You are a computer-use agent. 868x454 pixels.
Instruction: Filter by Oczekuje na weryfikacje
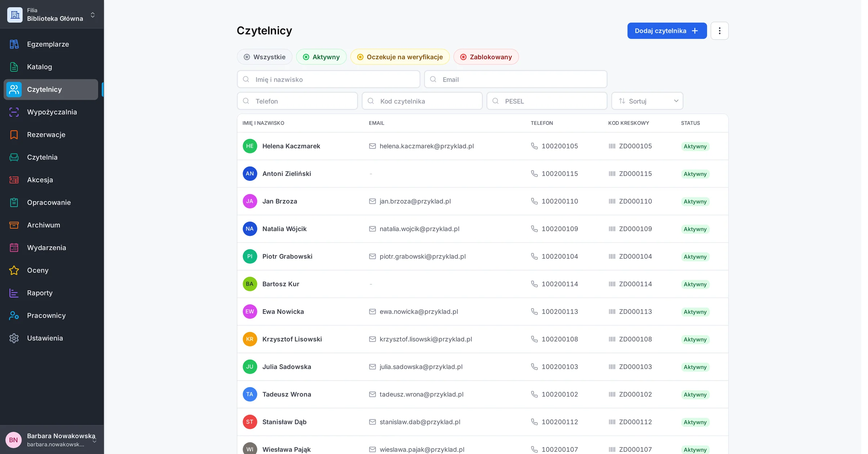tap(400, 57)
